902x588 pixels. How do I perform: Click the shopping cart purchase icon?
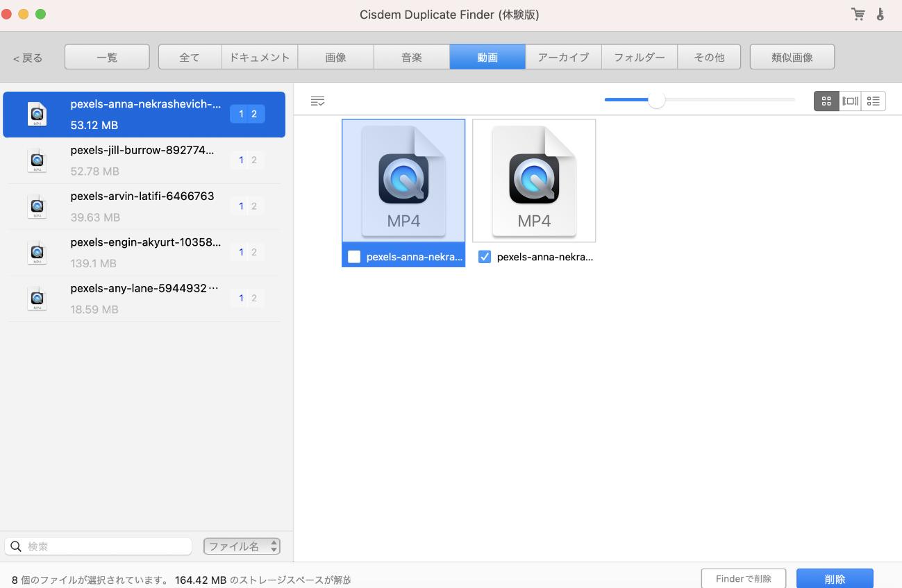click(x=858, y=14)
